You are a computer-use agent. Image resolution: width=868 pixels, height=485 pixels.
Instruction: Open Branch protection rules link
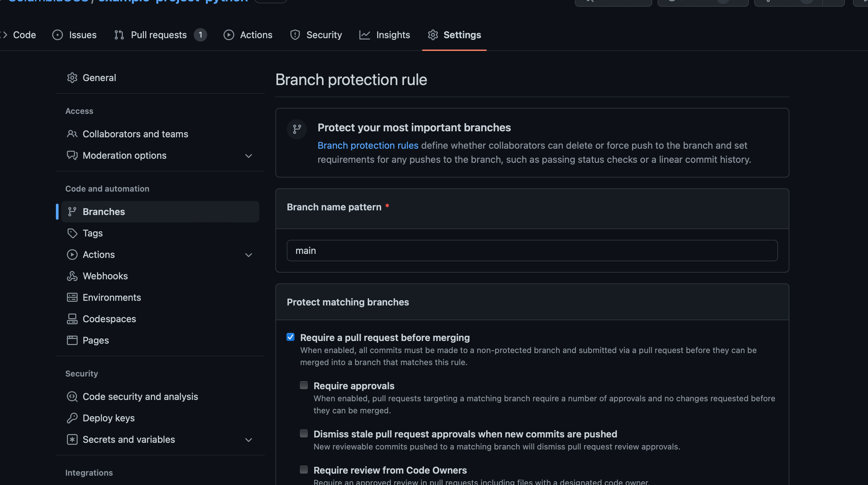[x=368, y=145]
